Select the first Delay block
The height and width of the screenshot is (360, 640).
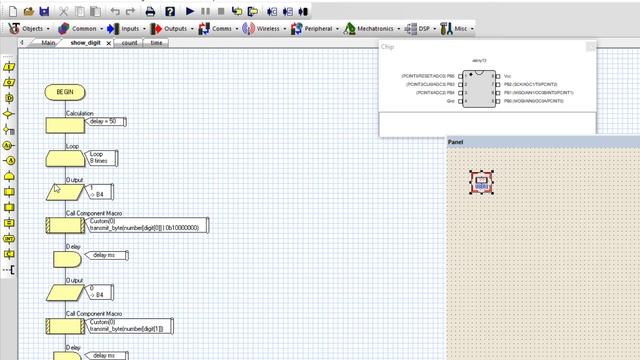[x=67, y=260]
